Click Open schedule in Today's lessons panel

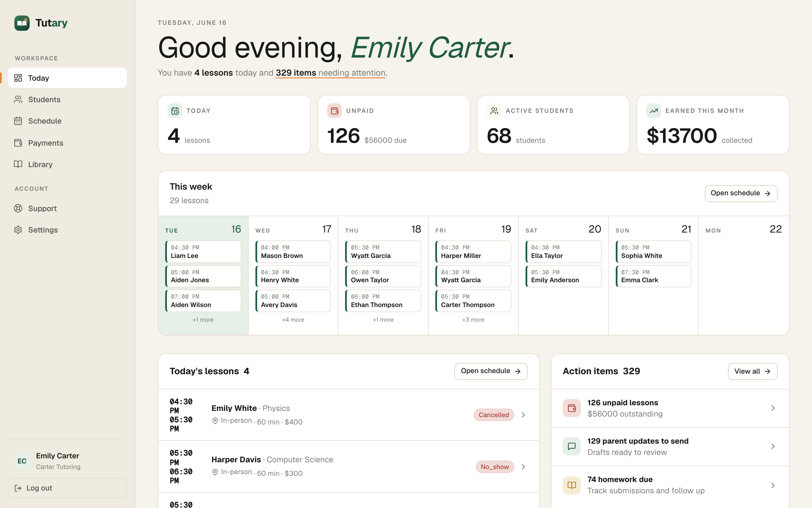491,371
